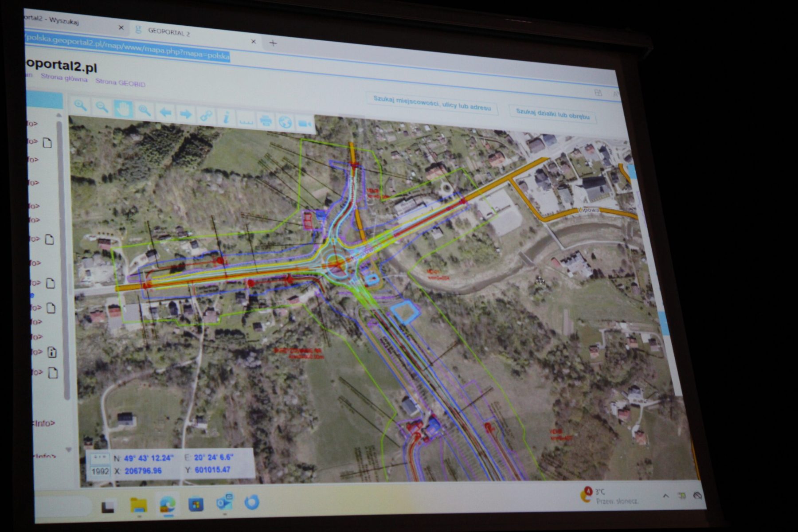Toggle the 1992 coordinate system box
Image resolution: width=798 pixels, height=532 pixels.
100,471
